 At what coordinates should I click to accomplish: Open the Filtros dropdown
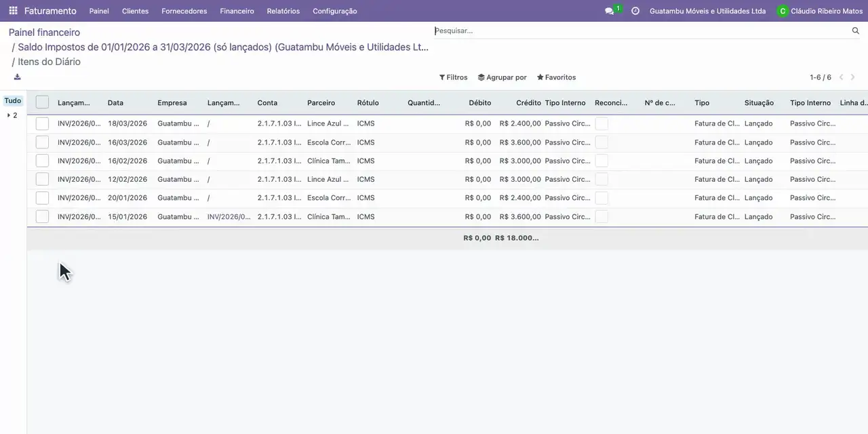pyautogui.click(x=453, y=77)
